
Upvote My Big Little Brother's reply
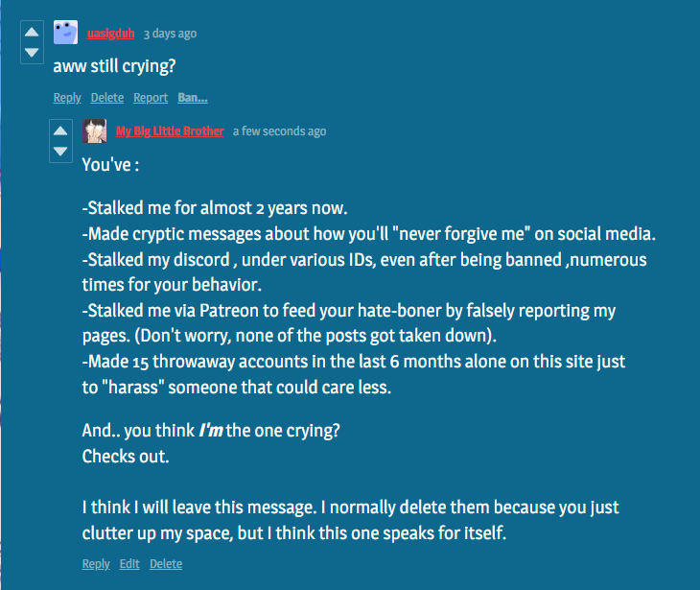pos(60,130)
